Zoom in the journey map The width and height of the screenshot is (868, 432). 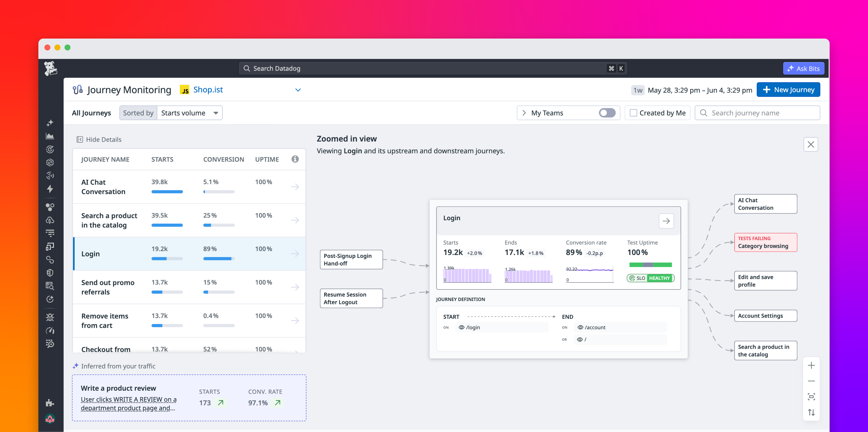tap(811, 366)
